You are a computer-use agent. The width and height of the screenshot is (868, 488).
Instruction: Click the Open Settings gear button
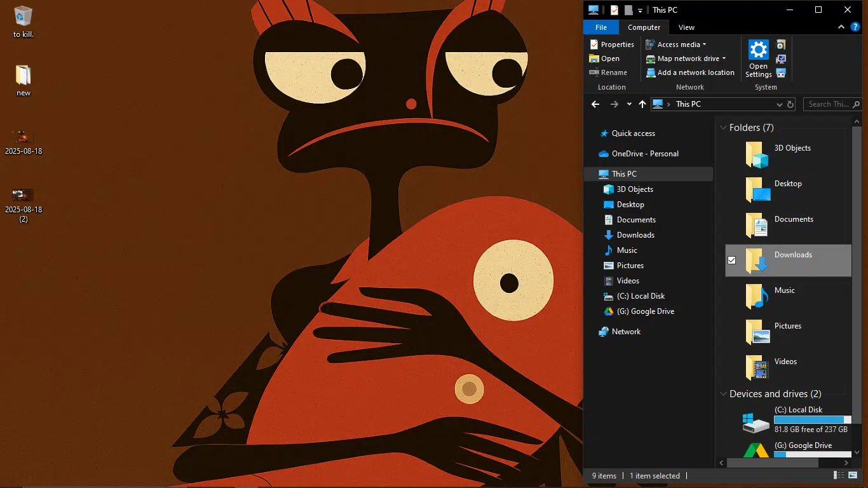point(758,59)
